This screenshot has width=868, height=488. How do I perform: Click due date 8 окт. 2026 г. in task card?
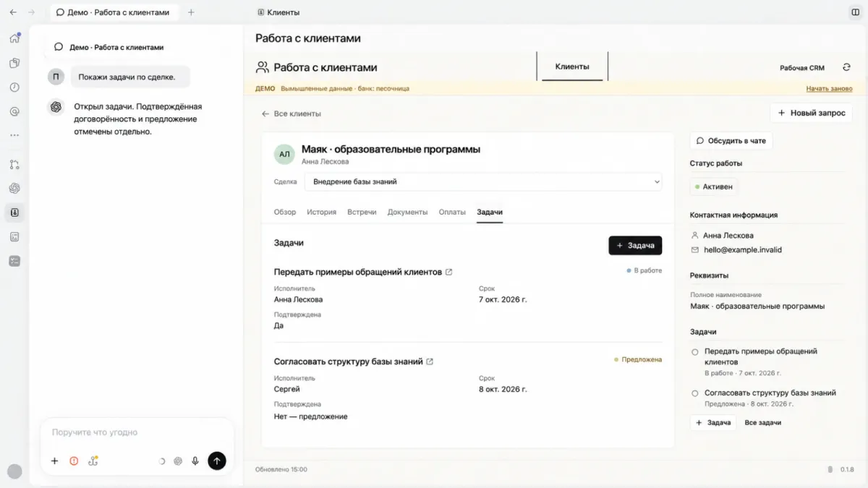click(x=503, y=389)
